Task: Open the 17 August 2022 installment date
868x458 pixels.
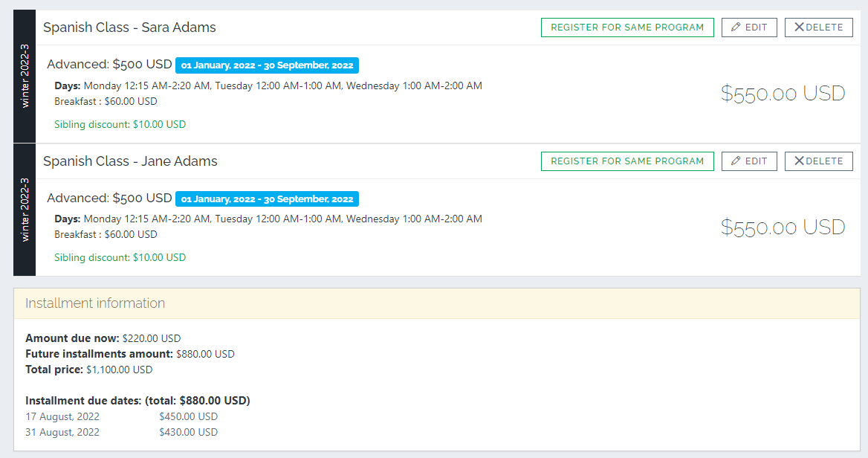Action: 62,416
